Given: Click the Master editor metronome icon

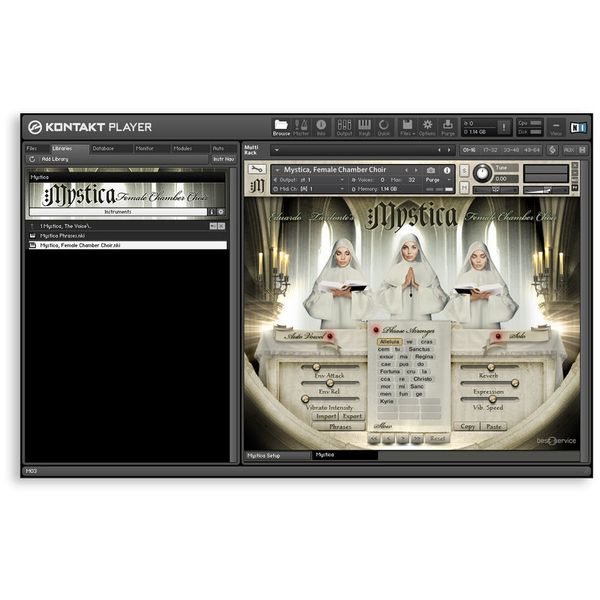Looking at the screenshot, I should (x=301, y=126).
